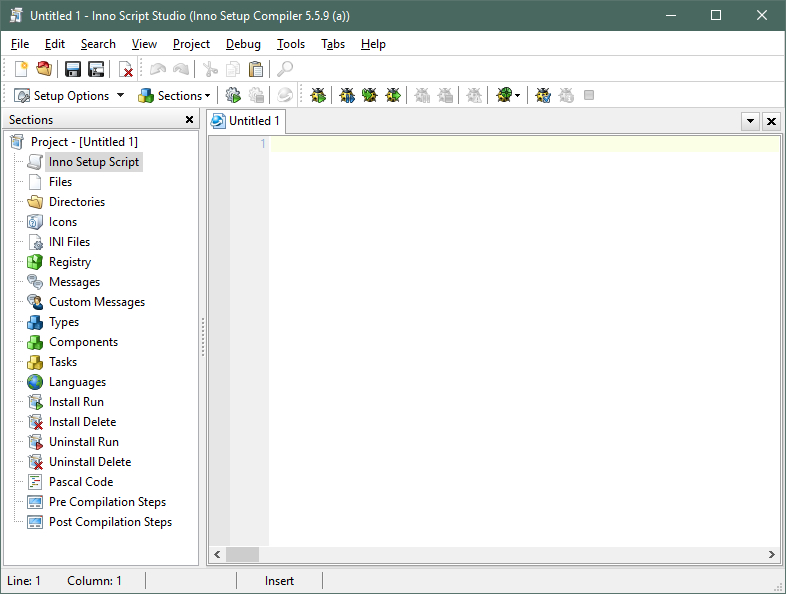This screenshot has width=786, height=594.
Task: Expand the green target bug dropdown arrow
Action: point(517,95)
